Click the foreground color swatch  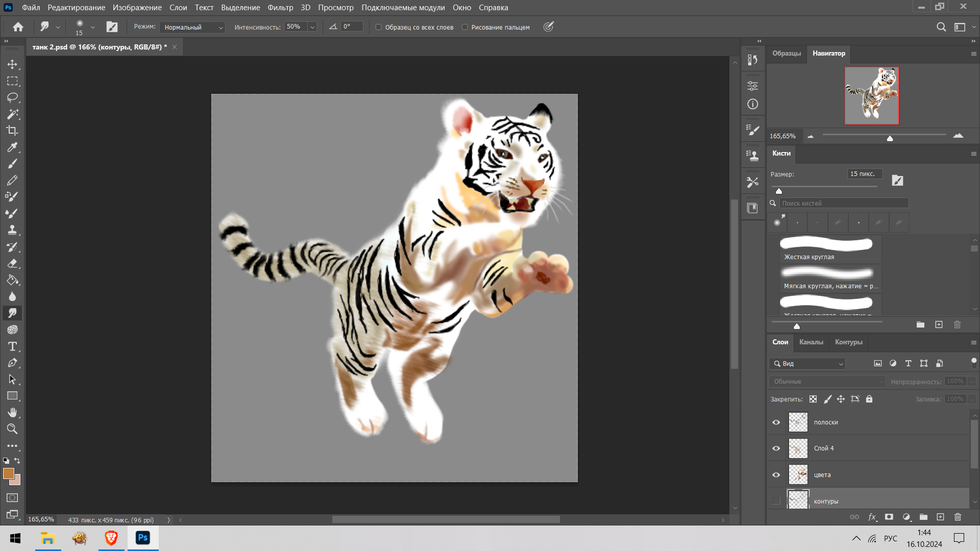[8, 473]
